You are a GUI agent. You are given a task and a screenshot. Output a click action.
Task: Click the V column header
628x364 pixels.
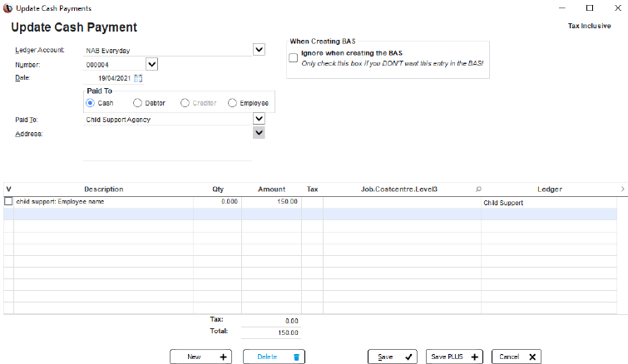click(x=8, y=189)
